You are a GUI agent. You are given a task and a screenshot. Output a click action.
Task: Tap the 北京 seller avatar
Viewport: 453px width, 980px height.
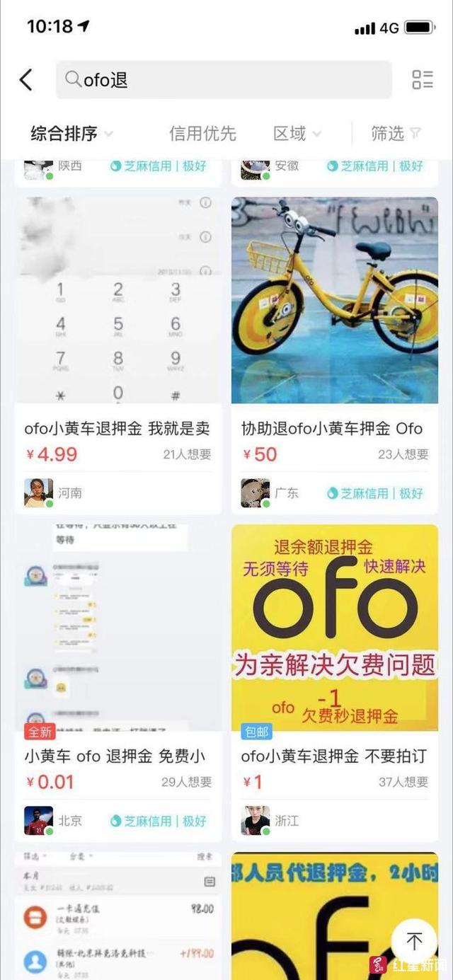click(38, 821)
